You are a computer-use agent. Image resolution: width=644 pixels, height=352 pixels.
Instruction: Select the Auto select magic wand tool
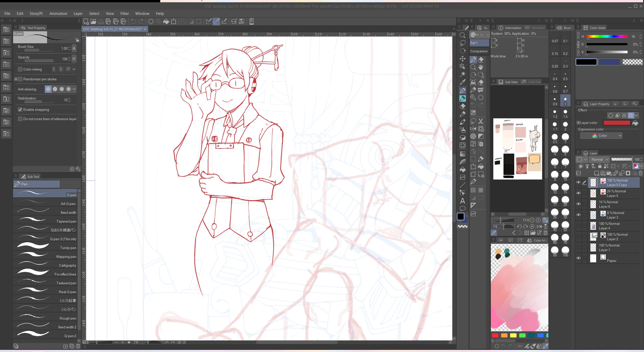[462, 74]
